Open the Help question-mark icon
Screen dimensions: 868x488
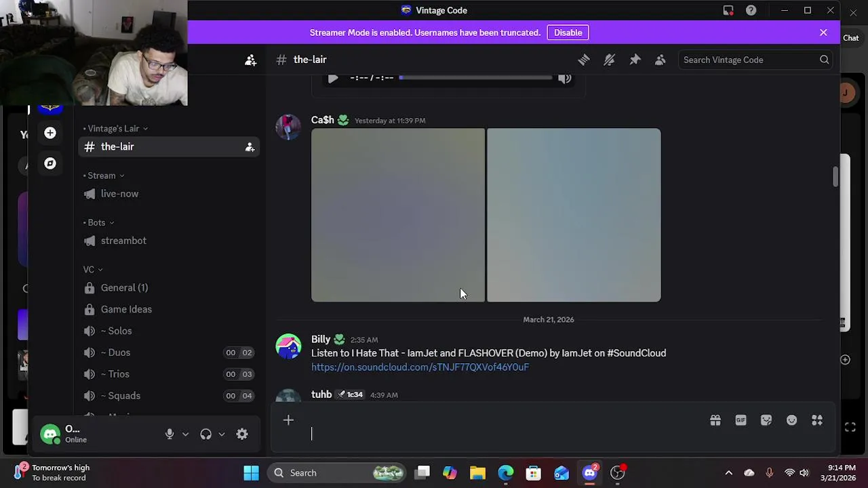pyautogui.click(x=751, y=10)
